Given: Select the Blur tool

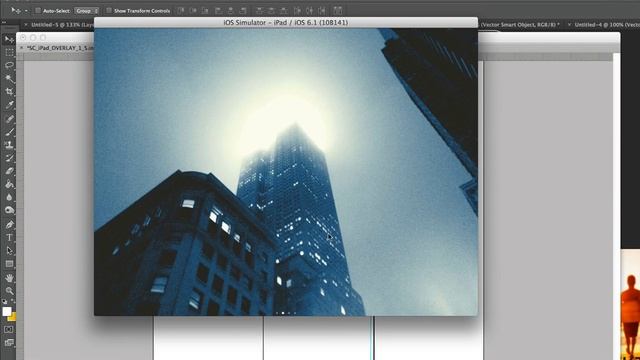Looking at the screenshot, I should tap(9, 197).
